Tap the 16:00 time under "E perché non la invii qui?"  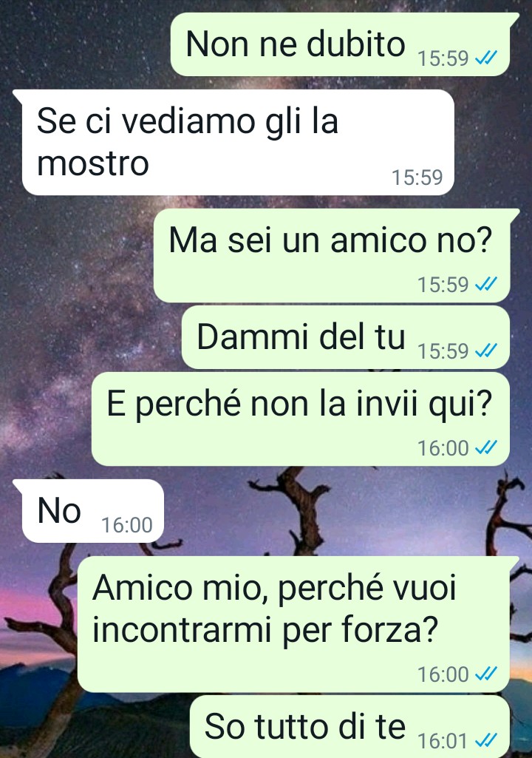point(443,448)
